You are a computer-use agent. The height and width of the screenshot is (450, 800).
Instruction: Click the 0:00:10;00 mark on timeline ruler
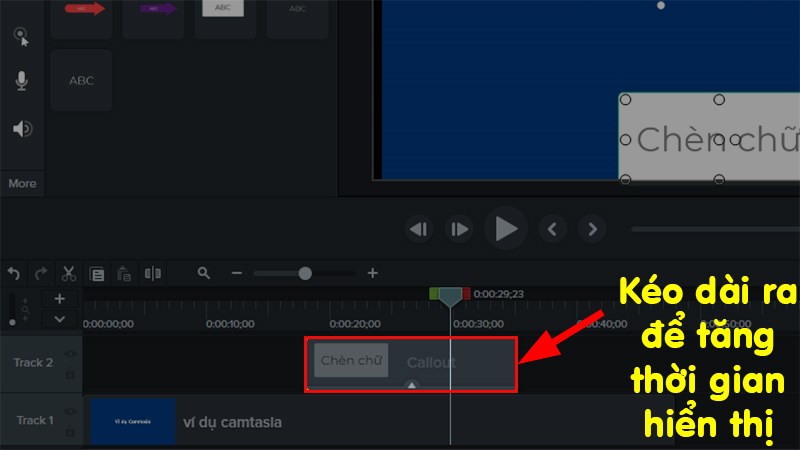point(230,324)
